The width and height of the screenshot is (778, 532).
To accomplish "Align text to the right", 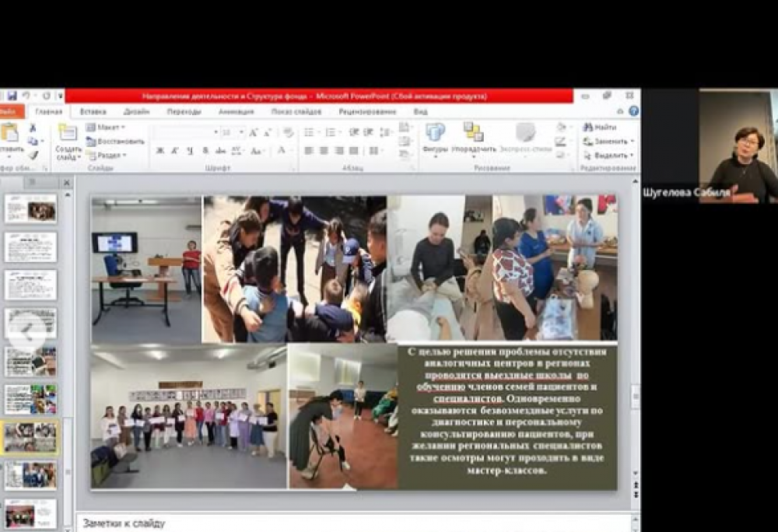I will click(339, 150).
